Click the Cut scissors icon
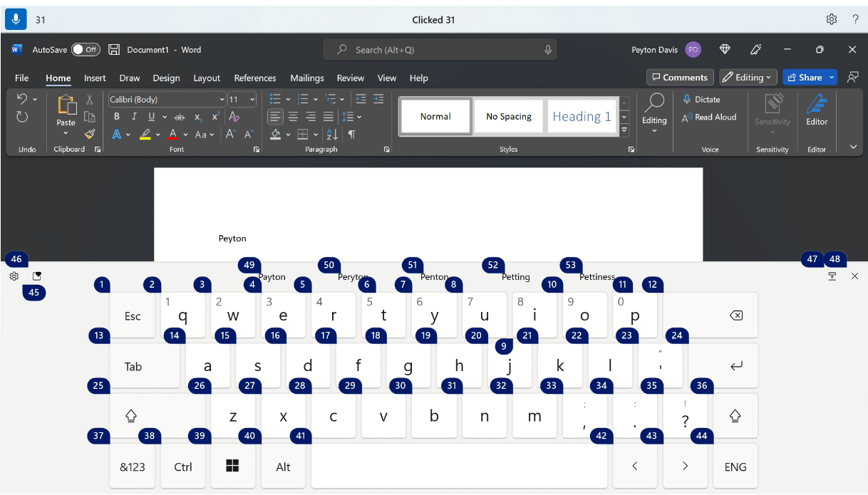 tap(90, 100)
